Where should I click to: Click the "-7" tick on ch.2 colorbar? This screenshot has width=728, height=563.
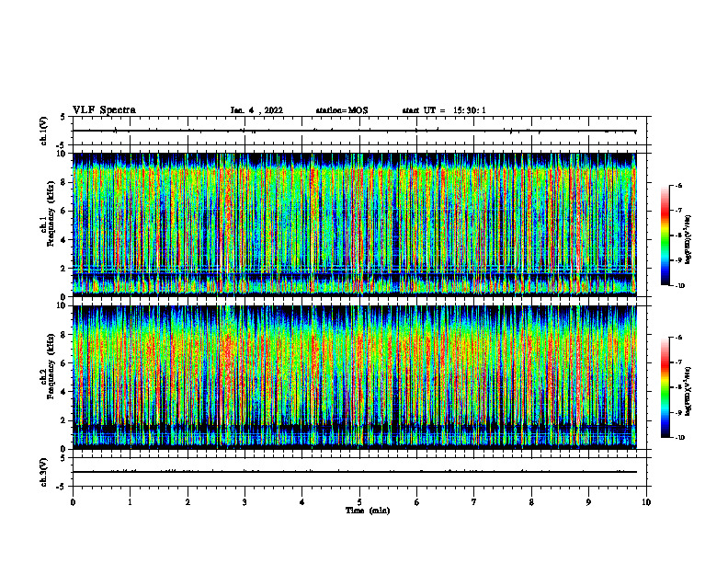[x=678, y=362]
